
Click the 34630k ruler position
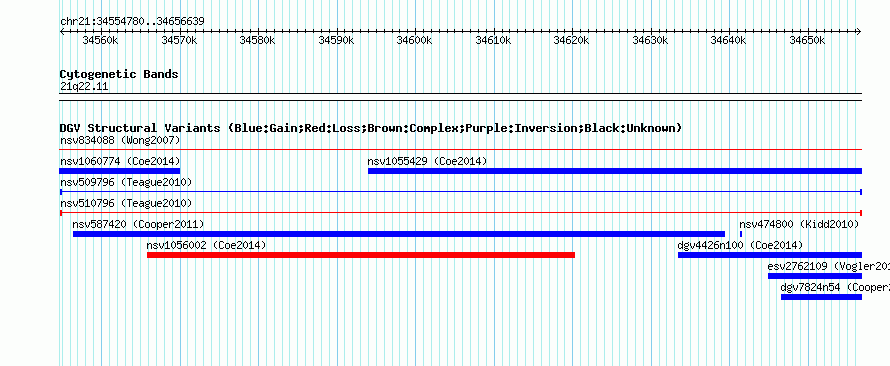tap(650, 40)
